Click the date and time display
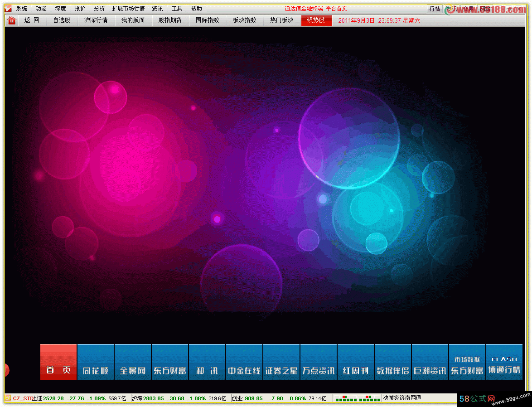This screenshot has width=532, height=407. coord(379,20)
